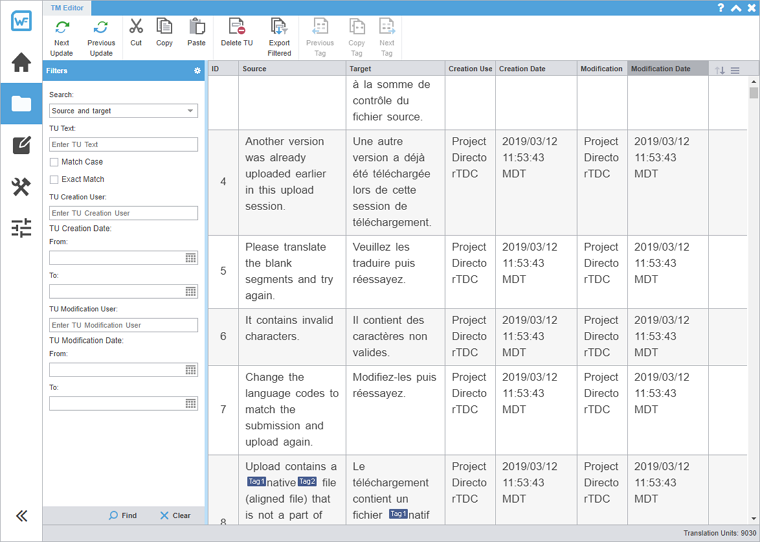Open TU Creation Date From calendar picker
The image size is (760, 542).
coord(190,258)
